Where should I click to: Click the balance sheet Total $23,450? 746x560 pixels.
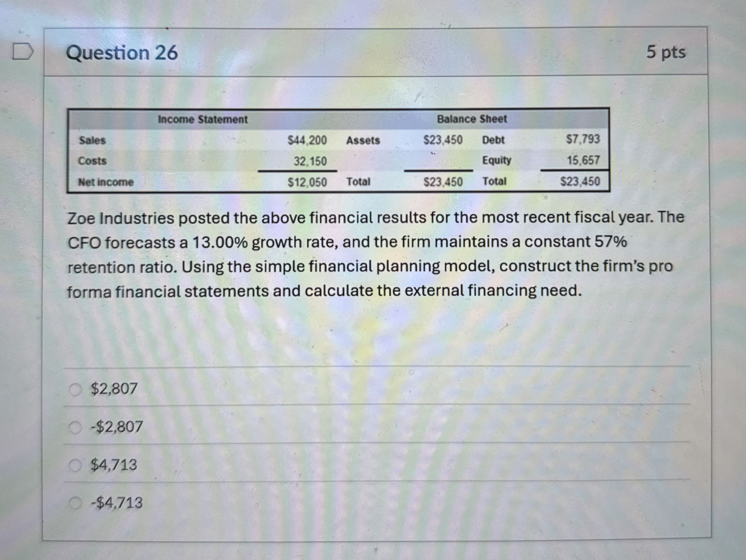click(x=580, y=182)
